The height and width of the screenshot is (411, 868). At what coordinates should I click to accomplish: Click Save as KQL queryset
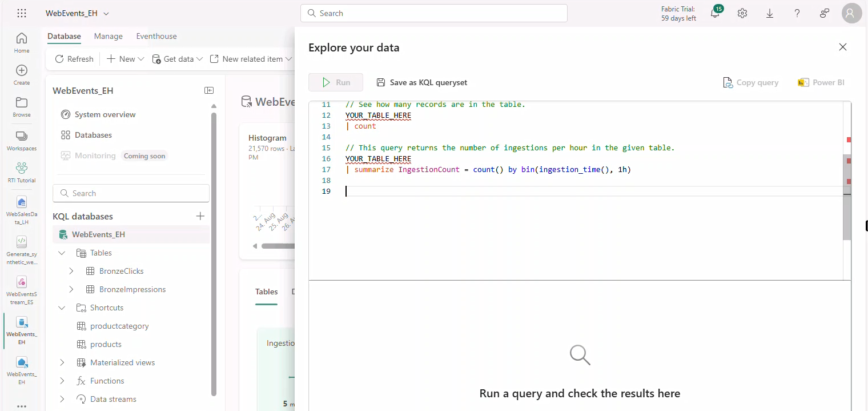pyautogui.click(x=421, y=82)
